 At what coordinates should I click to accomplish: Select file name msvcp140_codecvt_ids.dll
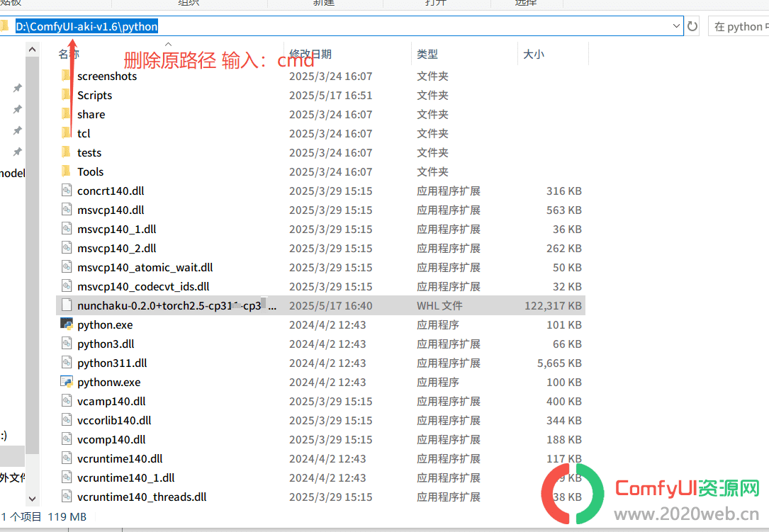point(143,286)
